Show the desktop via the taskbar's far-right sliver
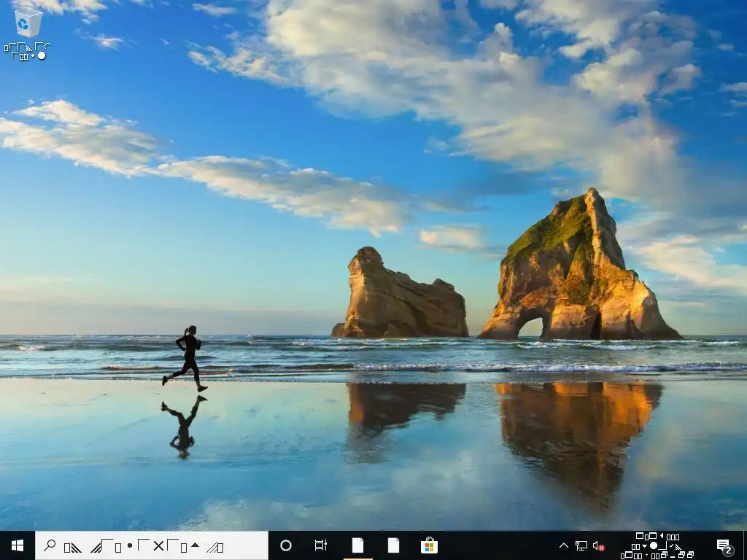747x560 pixels. click(x=744, y=545)
